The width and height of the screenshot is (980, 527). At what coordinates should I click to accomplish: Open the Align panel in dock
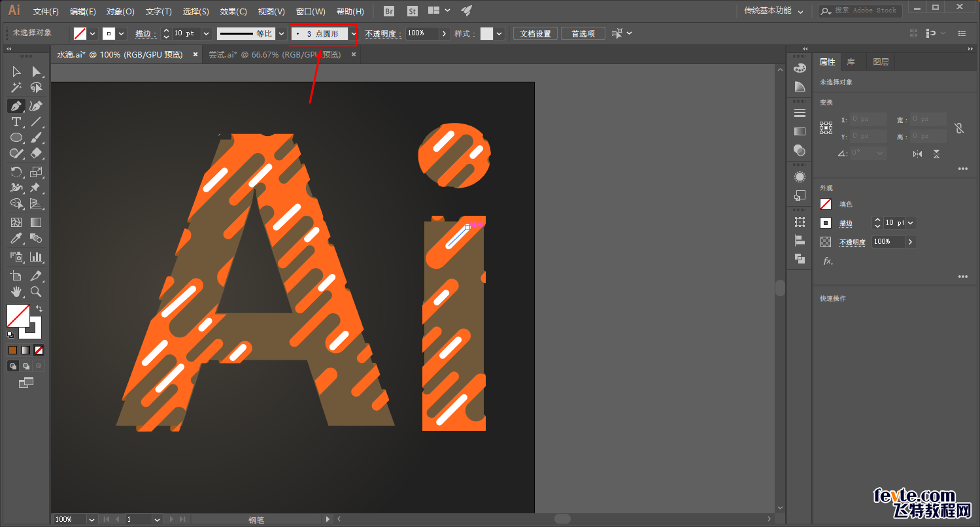point(800,240)
